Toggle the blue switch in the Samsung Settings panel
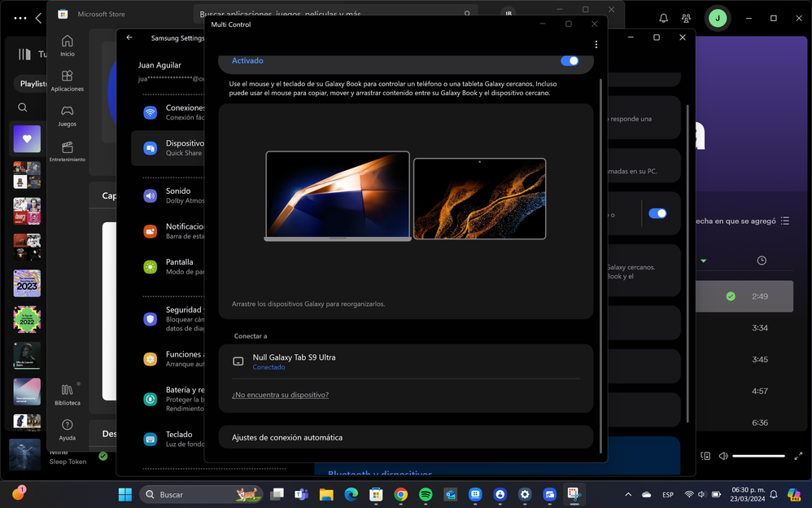The height and width of the screenshot is (508, 812). click(x=657, y=213)
